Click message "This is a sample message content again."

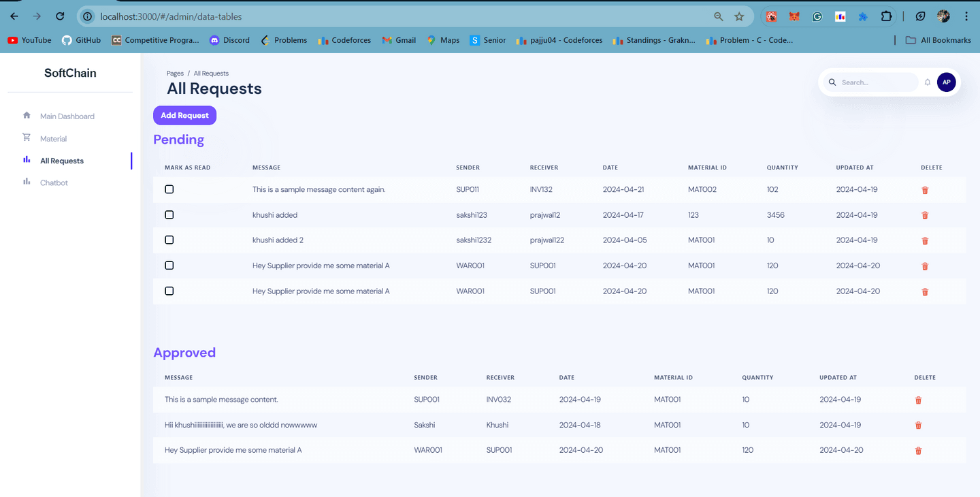319,189
